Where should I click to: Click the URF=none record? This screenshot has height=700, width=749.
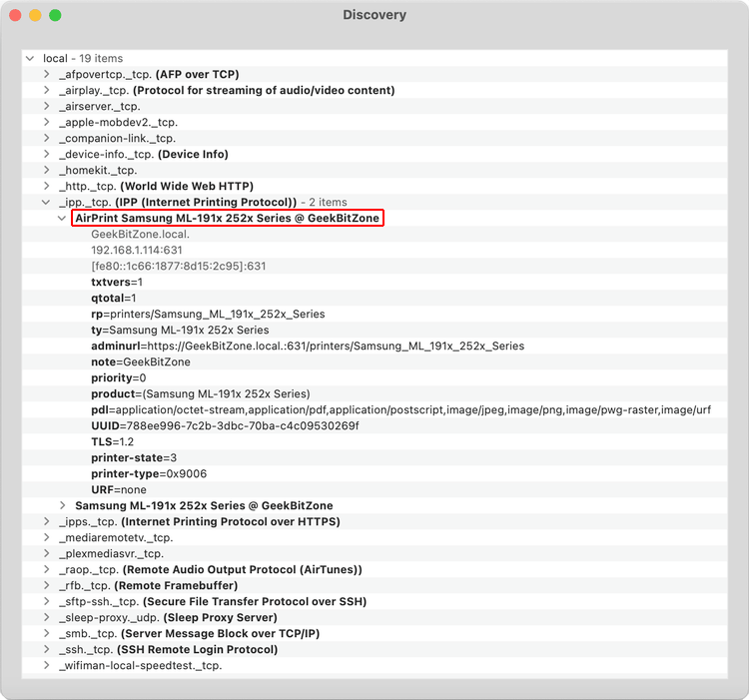pos(119,490)
